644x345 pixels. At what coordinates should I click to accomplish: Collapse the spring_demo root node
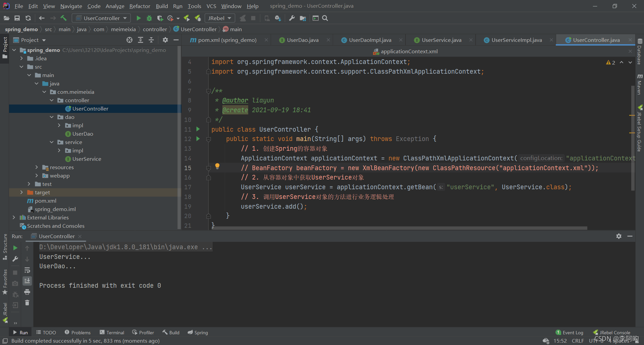14,50
